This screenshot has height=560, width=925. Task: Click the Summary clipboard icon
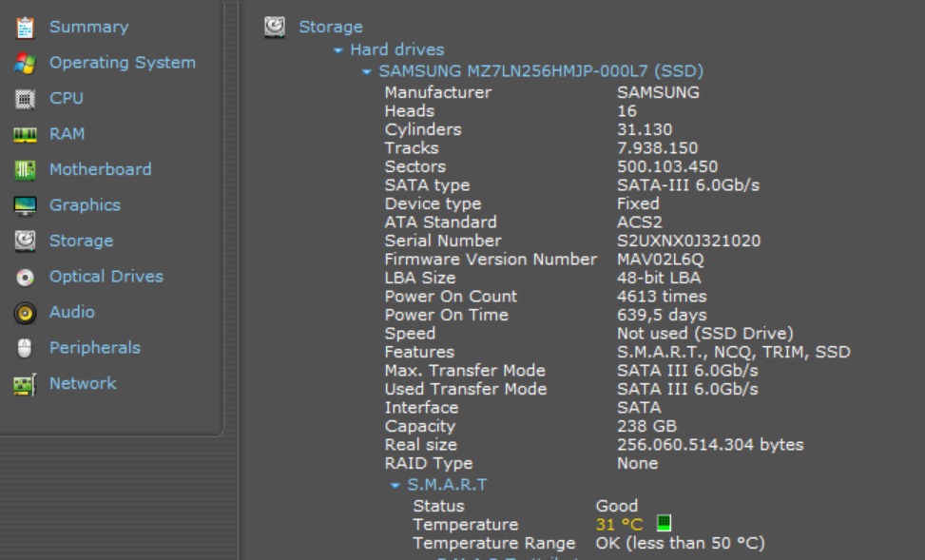[26, 27]
